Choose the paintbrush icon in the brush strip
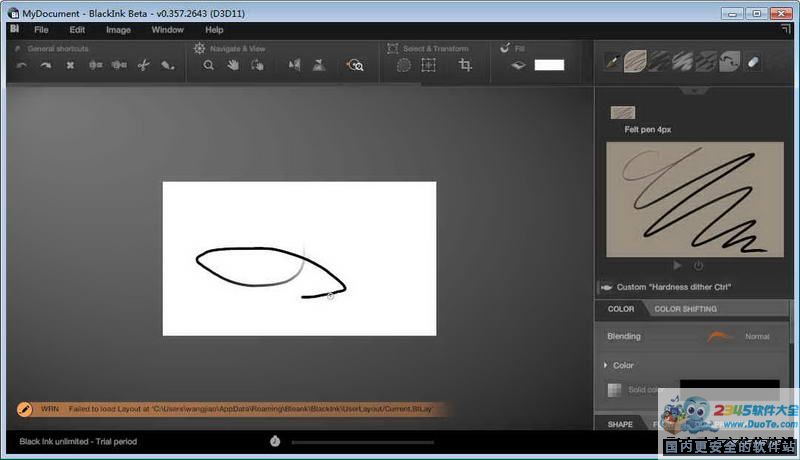The width and height of the screenshot is (800, 460). tap(612, 63)
